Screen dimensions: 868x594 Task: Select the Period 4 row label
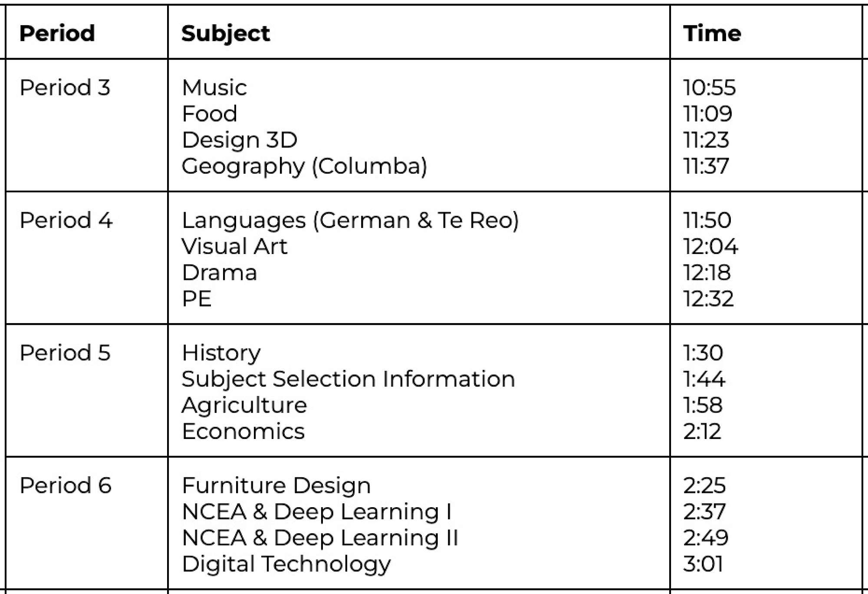66,220
